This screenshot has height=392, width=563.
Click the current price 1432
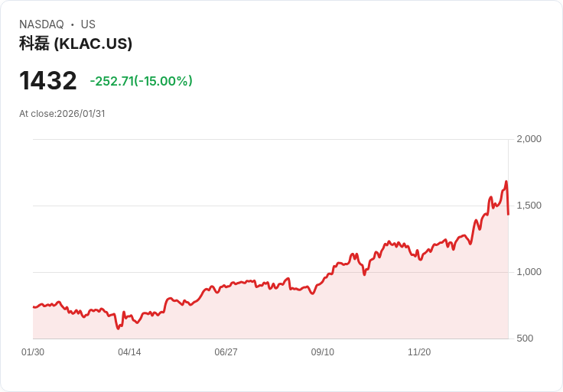pos(48,80)
